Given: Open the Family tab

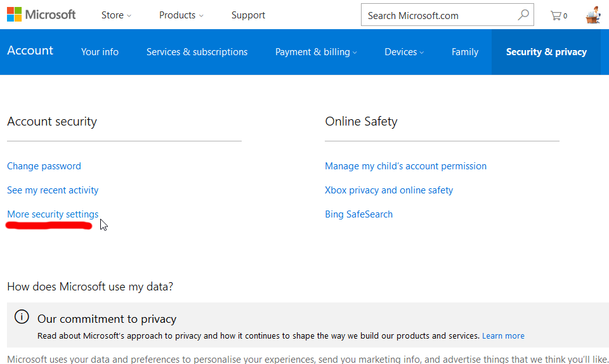Looking at the screenshot, I should point(465,52).
